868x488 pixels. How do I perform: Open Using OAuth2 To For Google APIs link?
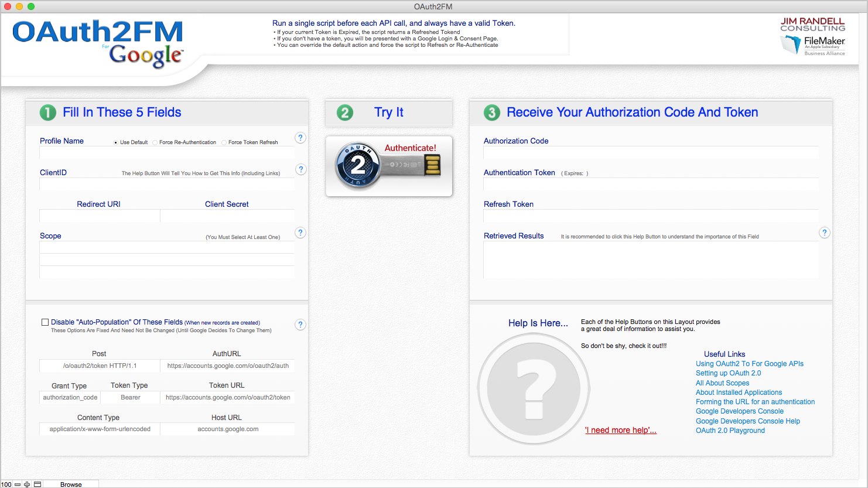pyautogui.click(x=749, y=364)
